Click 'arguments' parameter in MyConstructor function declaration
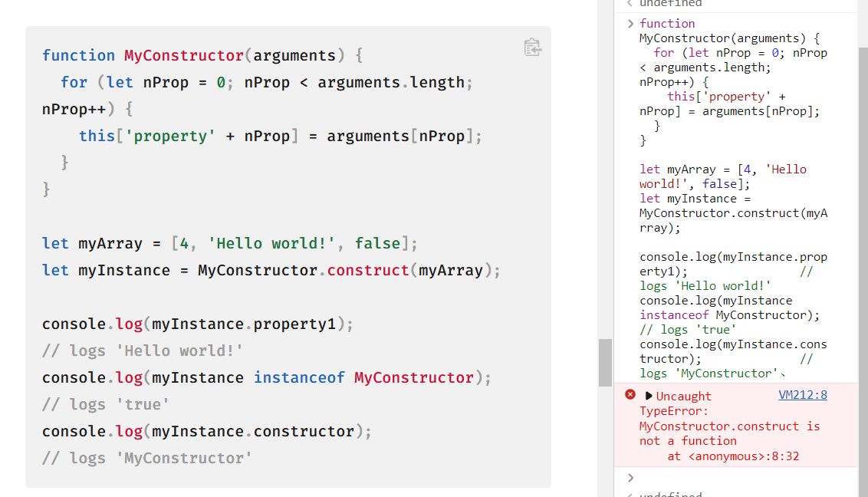 (x=294, y=55)
